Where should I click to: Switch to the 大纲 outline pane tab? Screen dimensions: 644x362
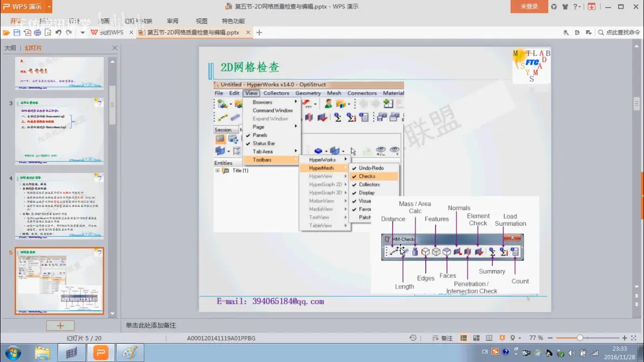(10, 48)
